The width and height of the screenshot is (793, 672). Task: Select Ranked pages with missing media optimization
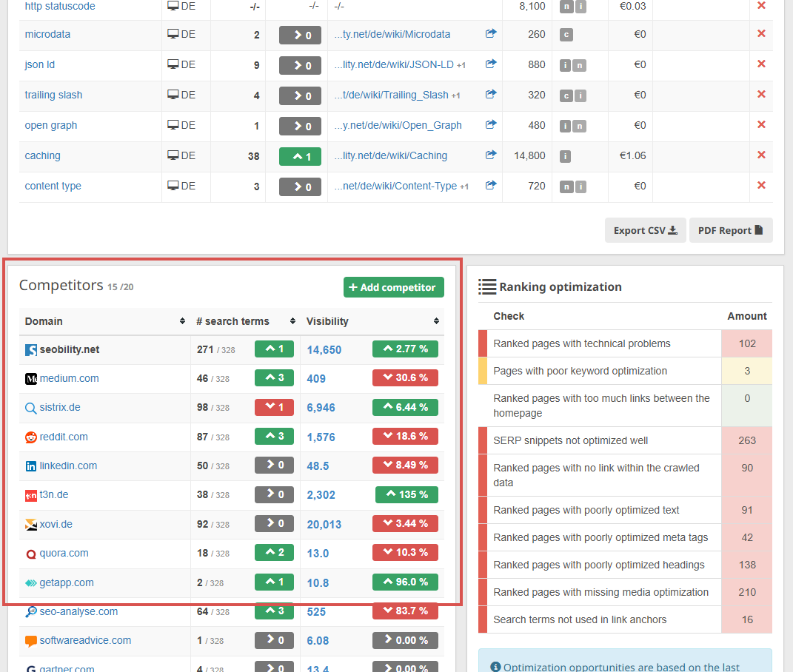(x=625, y=592)
